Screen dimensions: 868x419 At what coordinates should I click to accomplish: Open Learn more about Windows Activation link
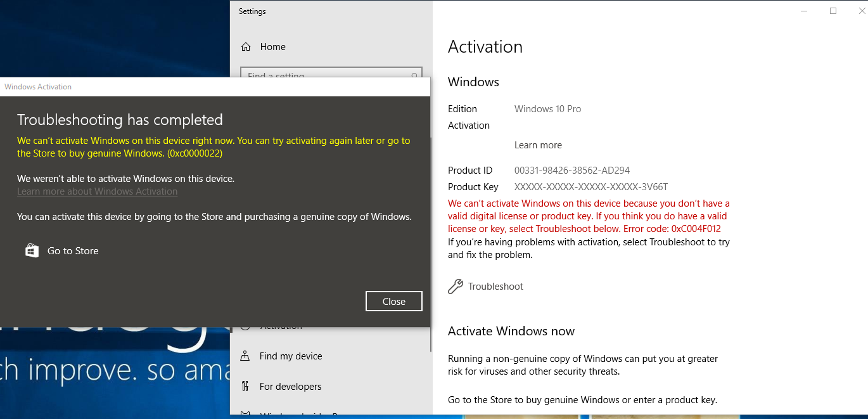97,191
